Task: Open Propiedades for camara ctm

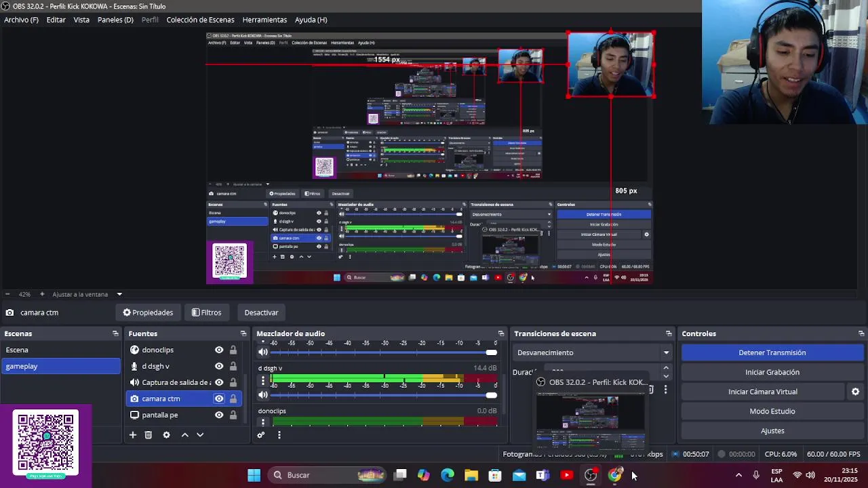Action: point(148,312)
